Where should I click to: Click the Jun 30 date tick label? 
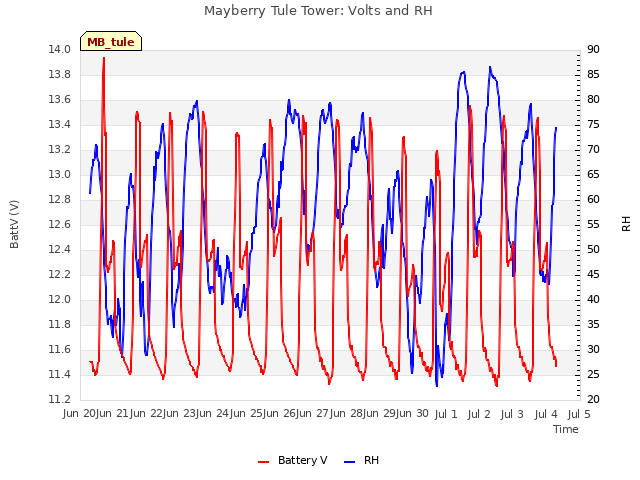tap(412, 414)
